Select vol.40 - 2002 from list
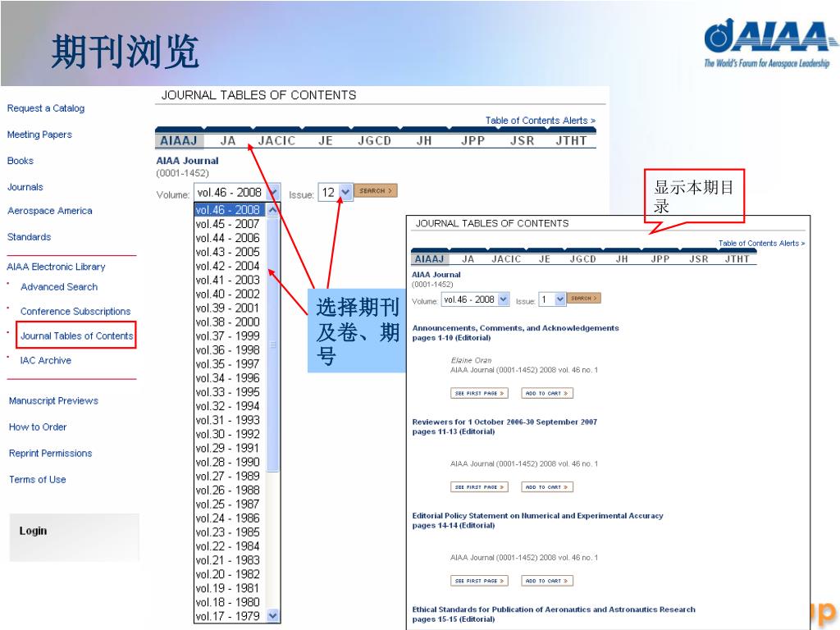This screenshot has height=630, width=840. point(230,294)
